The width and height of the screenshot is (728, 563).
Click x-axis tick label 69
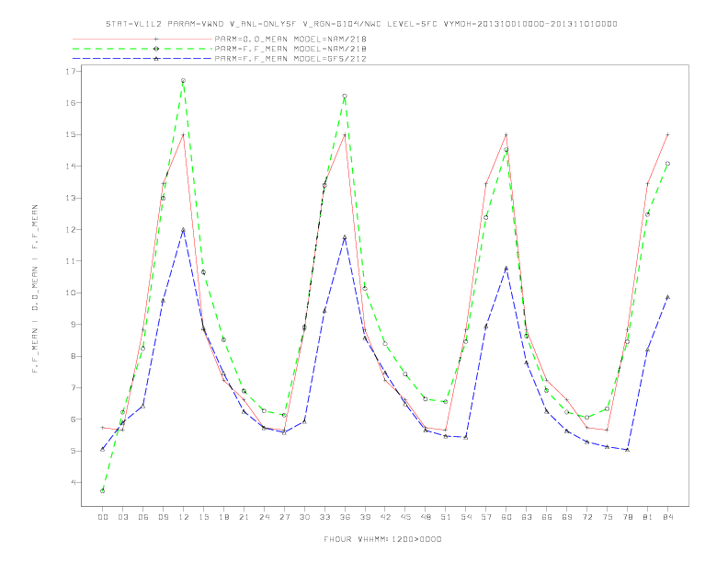click(x=567, y=517)
